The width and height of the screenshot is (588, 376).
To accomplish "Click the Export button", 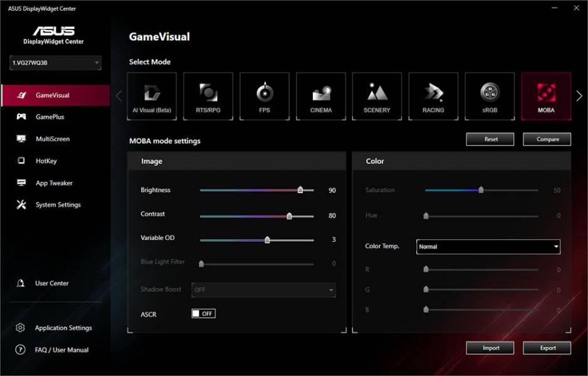I will (x=547, y=348).
